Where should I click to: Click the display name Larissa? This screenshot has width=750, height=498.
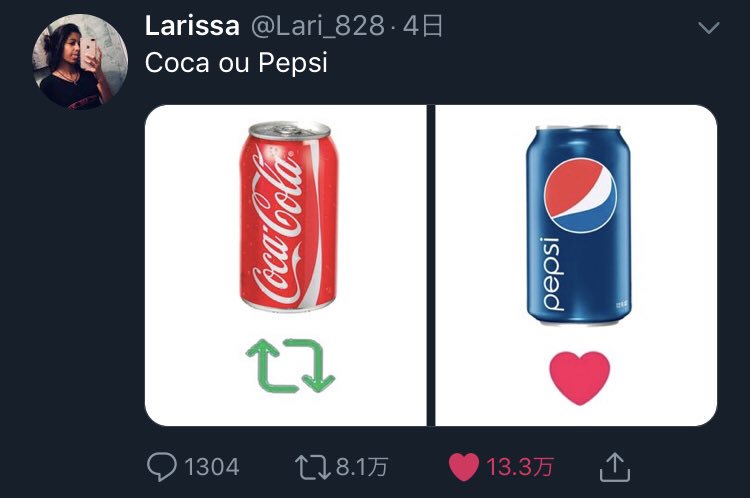(192, 26)
